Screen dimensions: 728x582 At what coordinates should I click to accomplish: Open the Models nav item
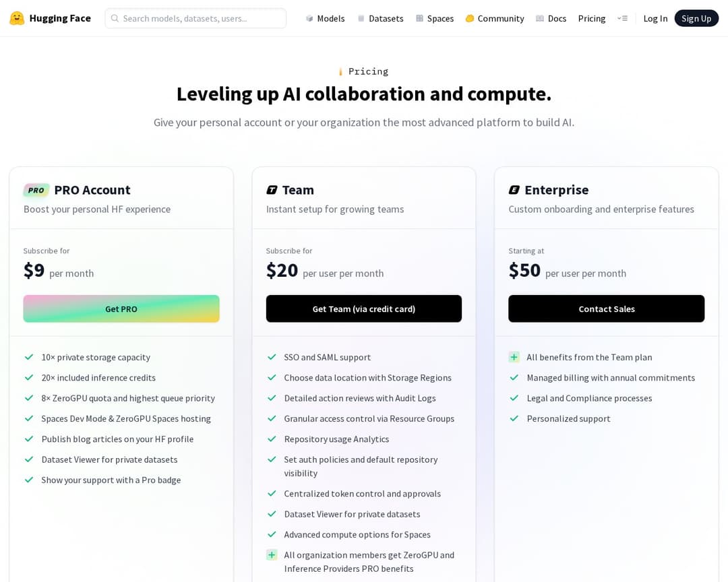325,18
